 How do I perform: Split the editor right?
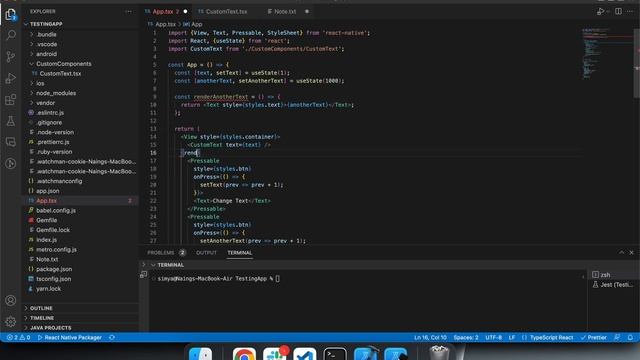(x=618, y=11)
